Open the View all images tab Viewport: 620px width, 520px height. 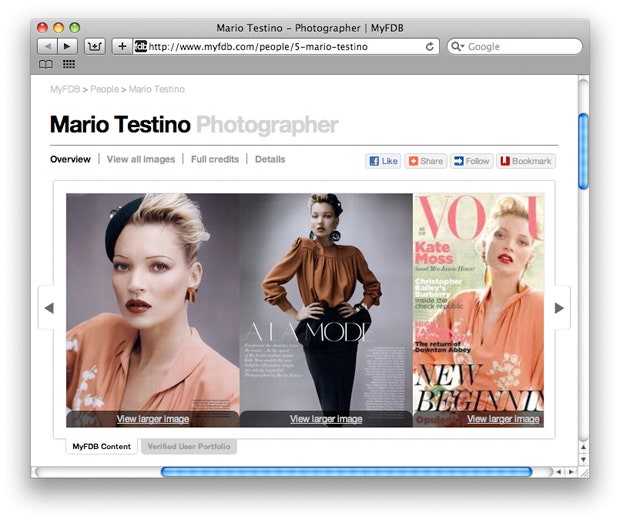[x=141, y=159]
